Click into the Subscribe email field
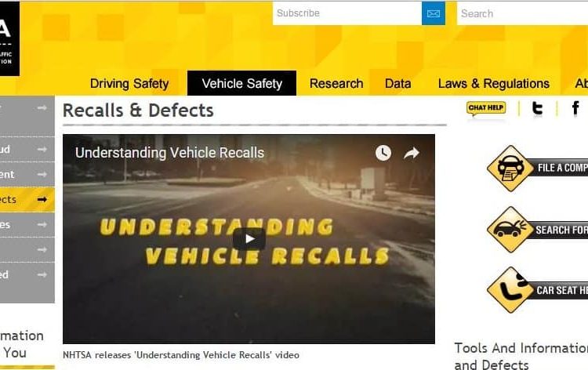The height and width of the screenshot is (370, 588). pos(347,13)
